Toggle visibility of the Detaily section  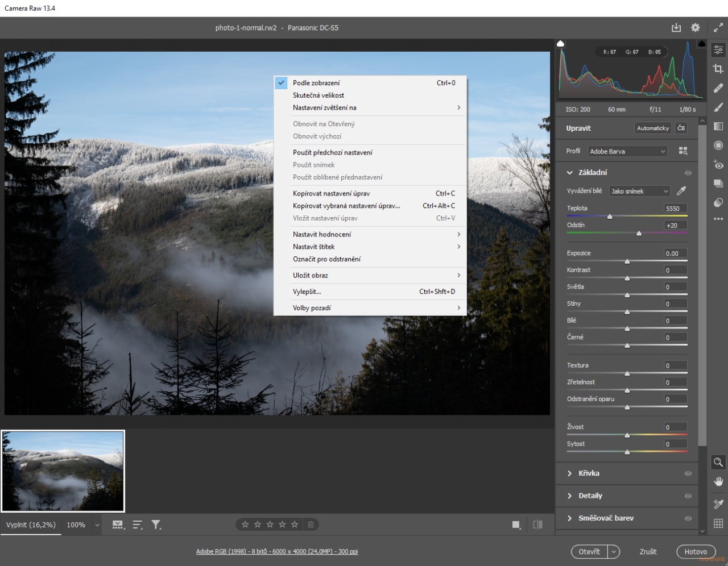pos(688,496)
